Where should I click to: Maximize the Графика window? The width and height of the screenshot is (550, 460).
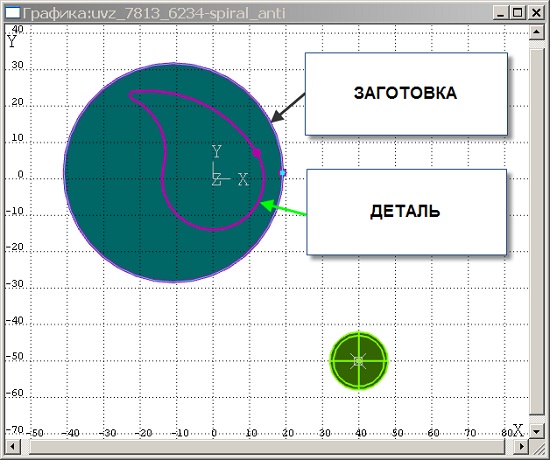(517, 13)
